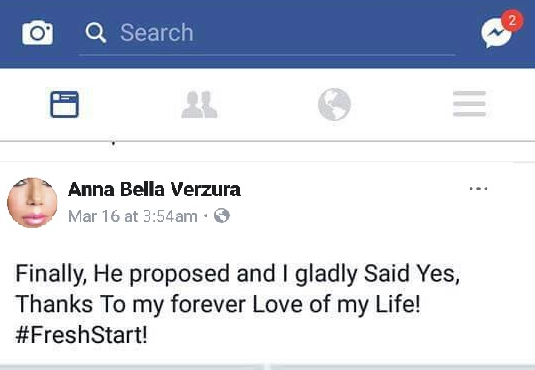535x370 pixels.
Task: Click the underline beneath the Search placeholder
Action: (x=267, y=55)
